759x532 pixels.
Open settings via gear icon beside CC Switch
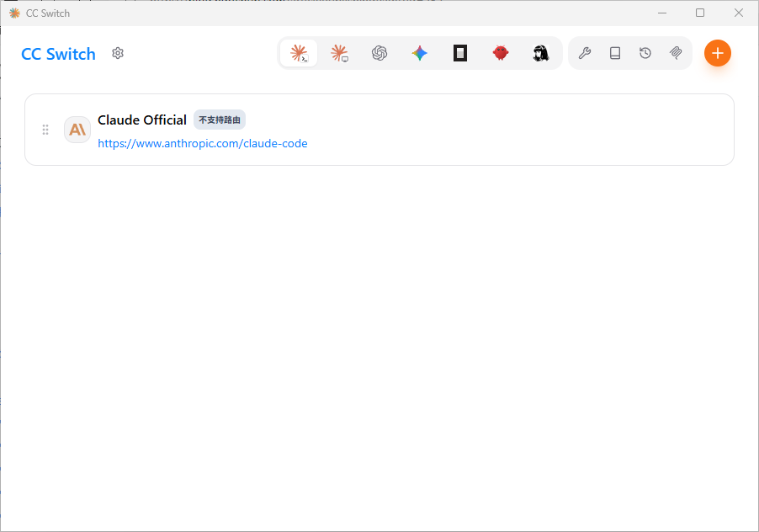point(118,53)
